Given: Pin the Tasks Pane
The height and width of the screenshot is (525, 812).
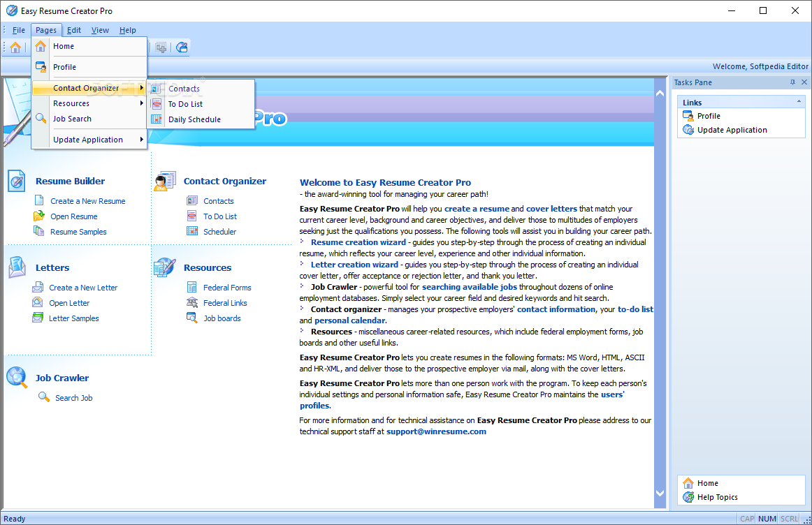Looking at the screenshot, I should pos(793,82).
